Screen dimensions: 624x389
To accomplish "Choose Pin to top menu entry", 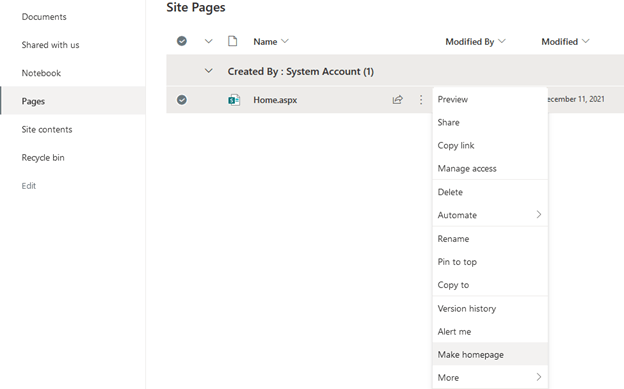I will click(490, 262).
